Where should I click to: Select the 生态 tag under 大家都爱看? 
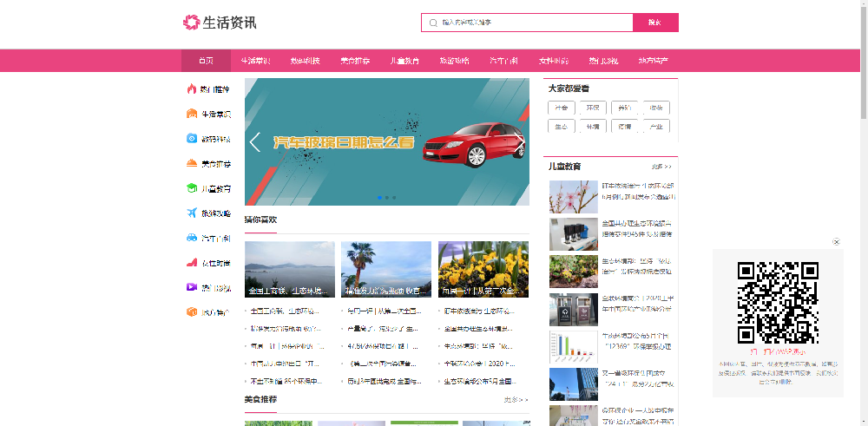[562, 126]
